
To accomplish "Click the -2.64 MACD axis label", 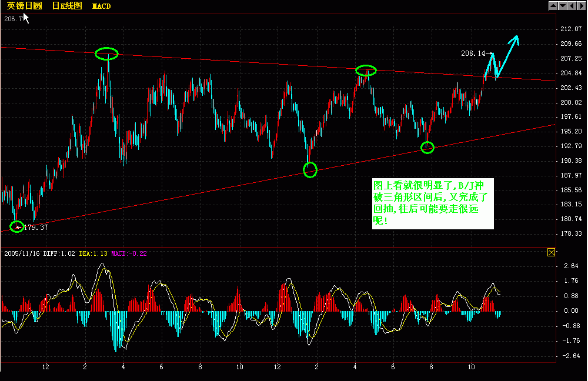I will point(570,356).
